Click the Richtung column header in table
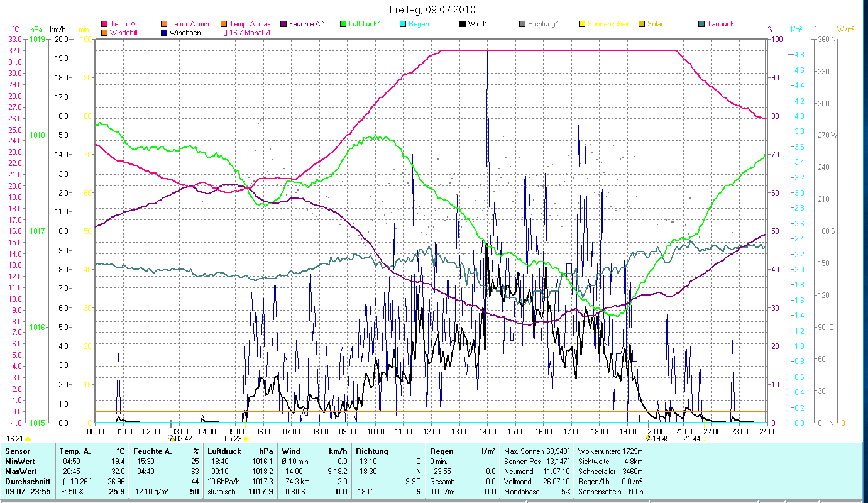The width and height of the screenshot is (868, 503). pyautogui.click(x=372, y=451)
